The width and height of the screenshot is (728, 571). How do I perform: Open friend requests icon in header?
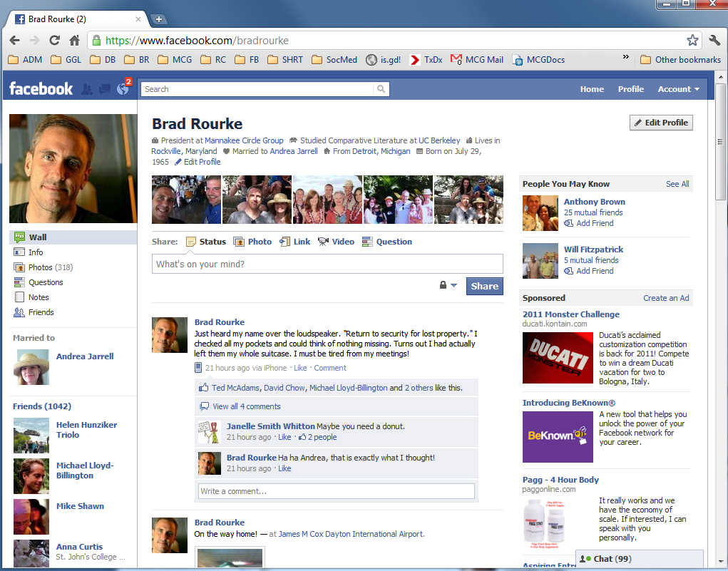pyautogui.click(x=87, y=89)
